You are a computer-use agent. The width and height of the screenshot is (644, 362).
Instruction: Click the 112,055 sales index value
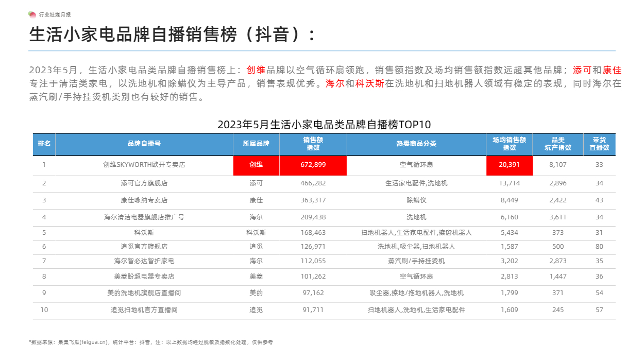click(313, 262)
